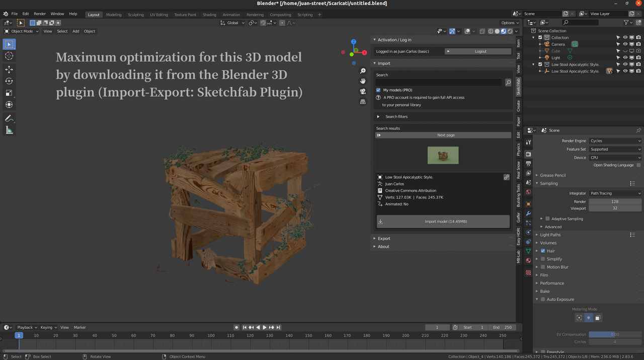
Task: Switch to the Shading workspace tab
Action: pos(209,15)
